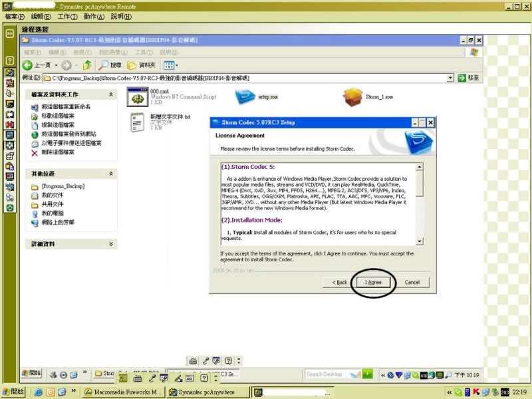Click the Windows flag logo in the Explorer window
The height and width of the screenshot is (399, 532).
474,53
